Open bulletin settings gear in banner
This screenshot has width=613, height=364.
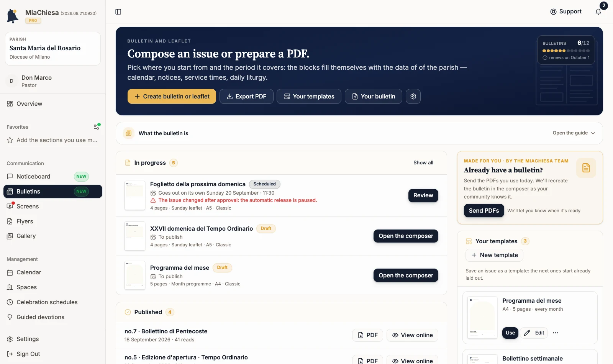(x=413, y=97)
